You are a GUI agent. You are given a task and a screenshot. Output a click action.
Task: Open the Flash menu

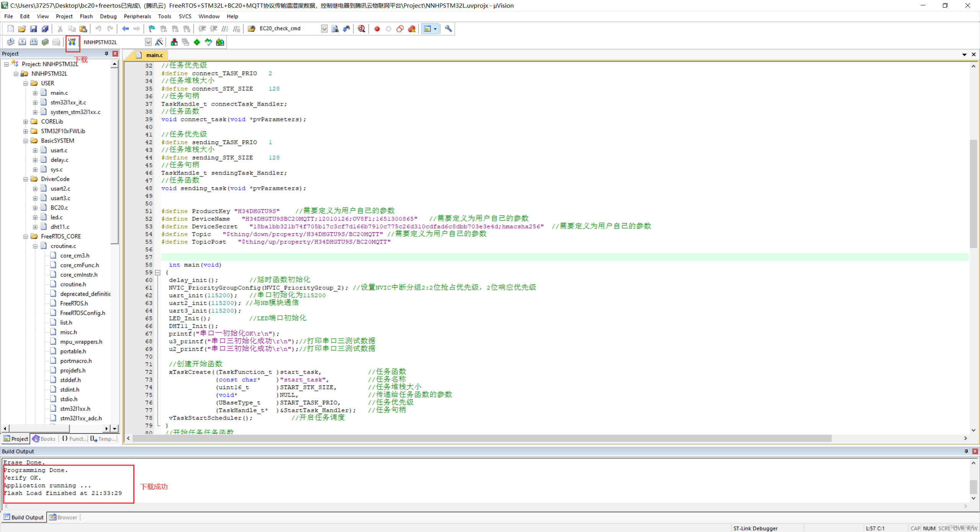pyautogui.click(x=86, y=16)
